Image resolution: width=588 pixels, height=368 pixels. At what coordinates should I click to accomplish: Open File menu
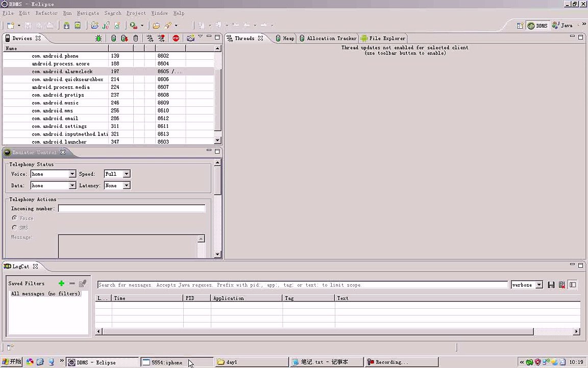point(8,13)
